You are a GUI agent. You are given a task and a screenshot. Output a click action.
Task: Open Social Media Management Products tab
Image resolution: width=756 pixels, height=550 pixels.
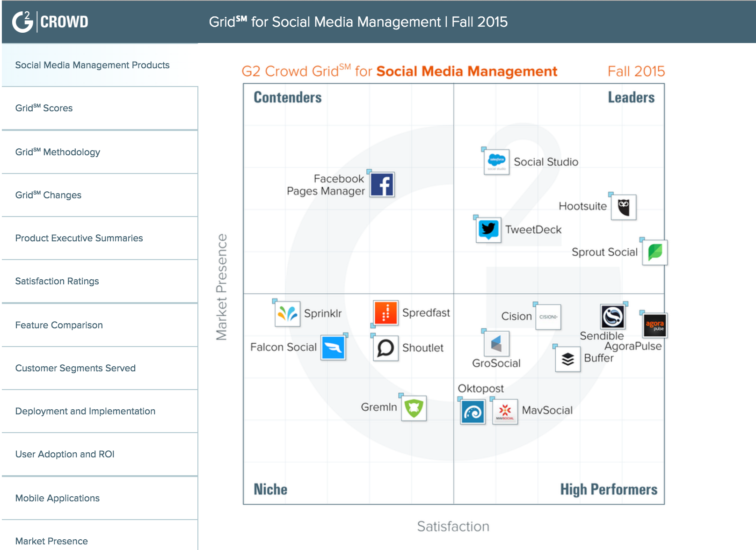pos(100,65)
